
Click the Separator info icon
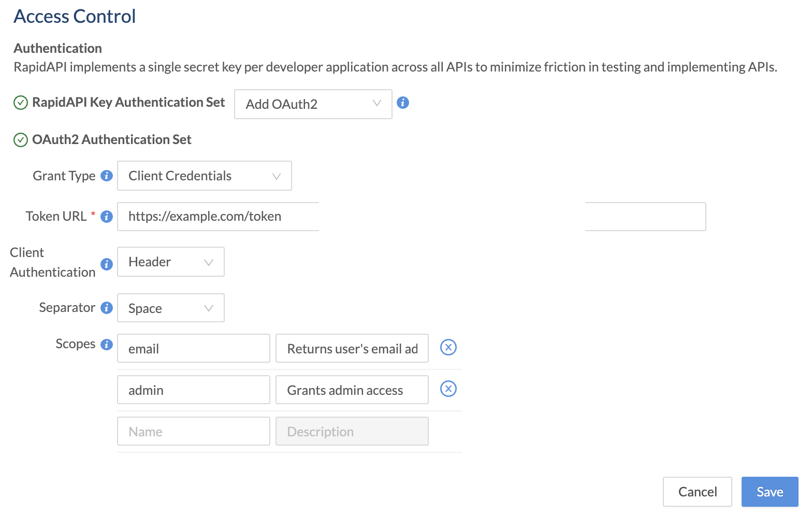(107, 308)
